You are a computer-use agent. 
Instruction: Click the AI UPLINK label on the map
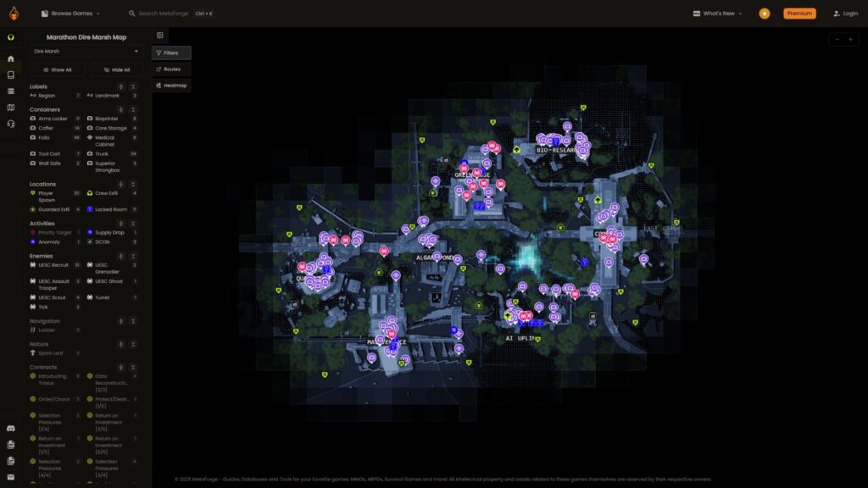pos(520,338)
